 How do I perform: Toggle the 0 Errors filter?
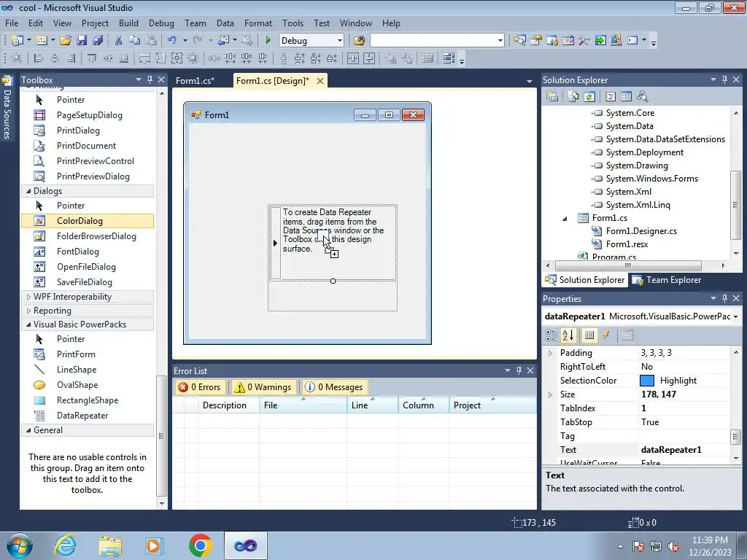coord(200,387)
